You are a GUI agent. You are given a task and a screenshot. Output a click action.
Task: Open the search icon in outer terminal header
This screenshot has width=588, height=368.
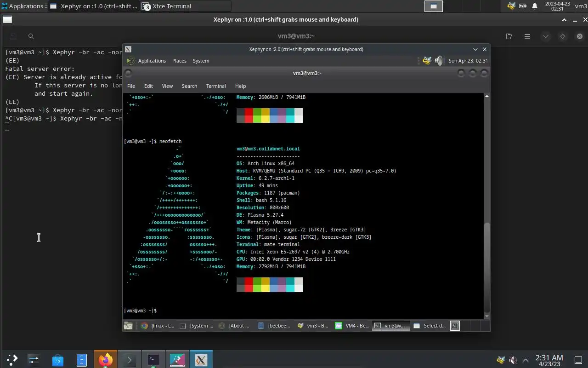31,36
